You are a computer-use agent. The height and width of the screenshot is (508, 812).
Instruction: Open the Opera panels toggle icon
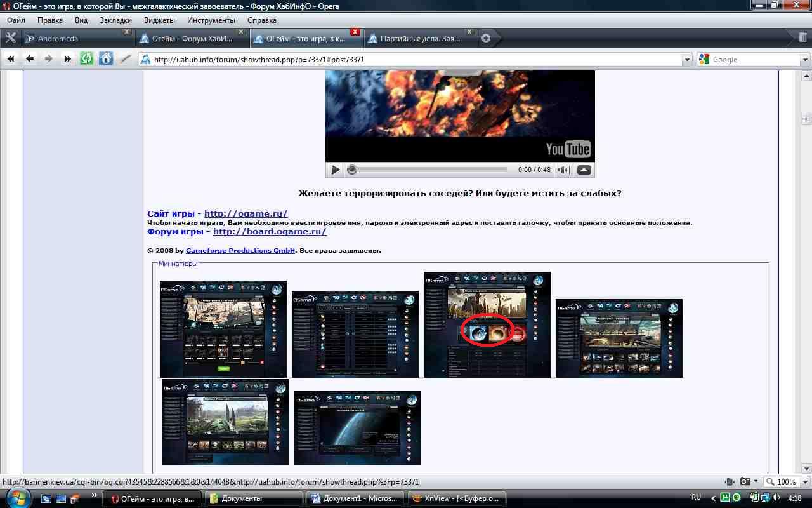pos(11,38)
